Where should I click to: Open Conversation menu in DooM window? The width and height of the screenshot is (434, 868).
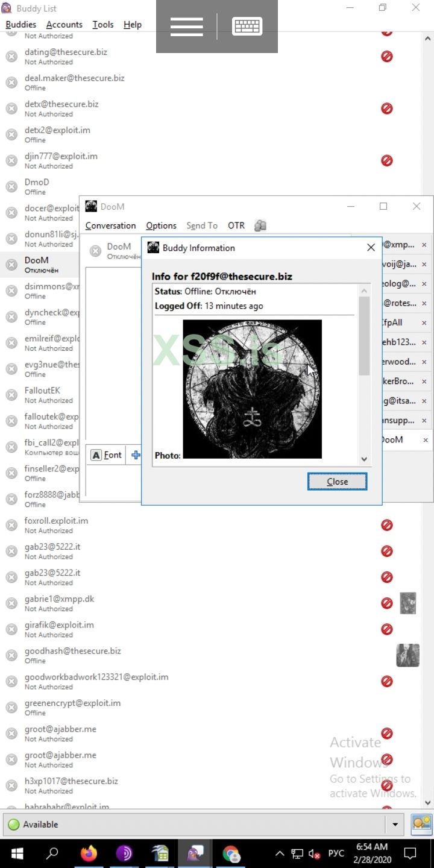coord(110,225)
